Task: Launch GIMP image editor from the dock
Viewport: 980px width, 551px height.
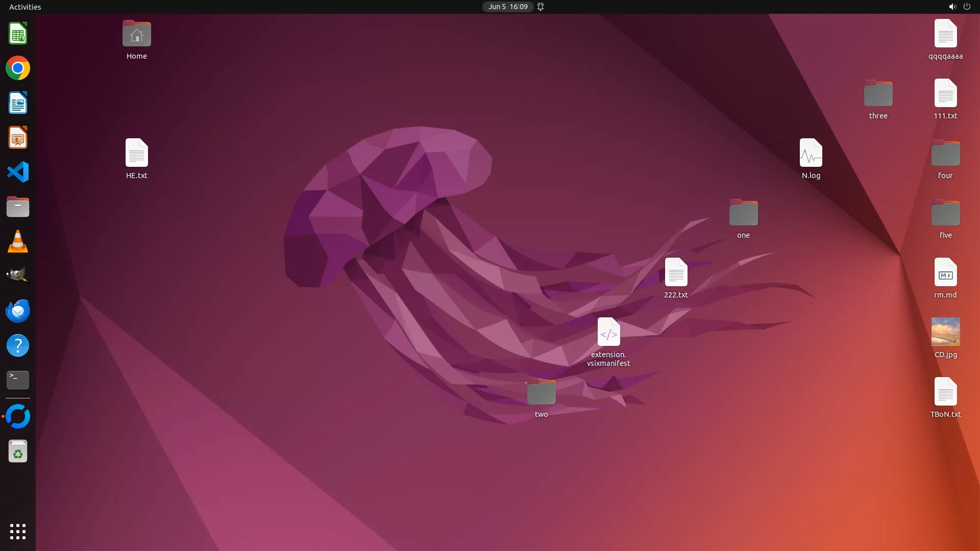Action: (18, 276)
